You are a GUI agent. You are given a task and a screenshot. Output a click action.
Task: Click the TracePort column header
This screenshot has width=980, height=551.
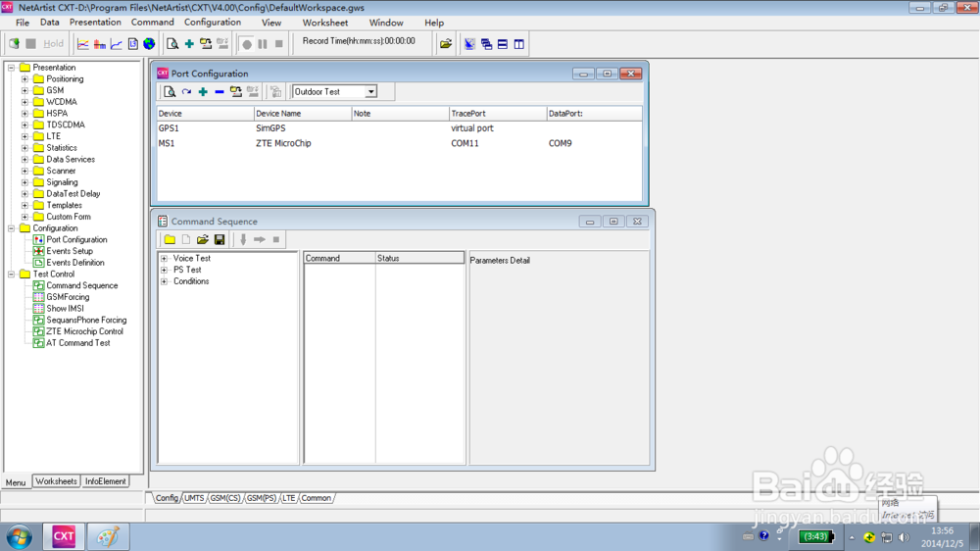(498, 113)
